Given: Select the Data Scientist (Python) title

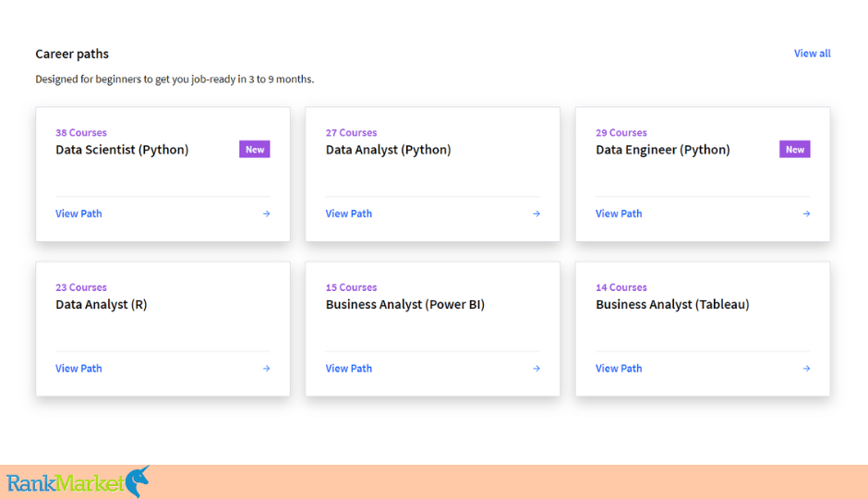Looking at the screenshot, I should (122, 150).
